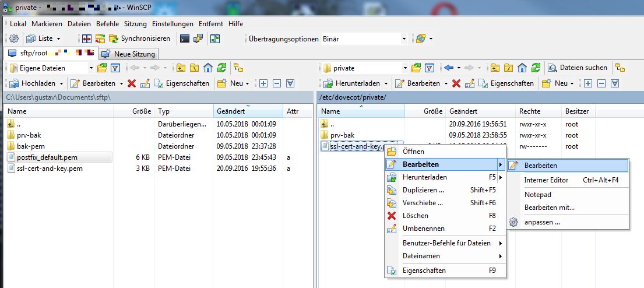
Task: Unselect local files minus icon
Action: coord(277,83)
